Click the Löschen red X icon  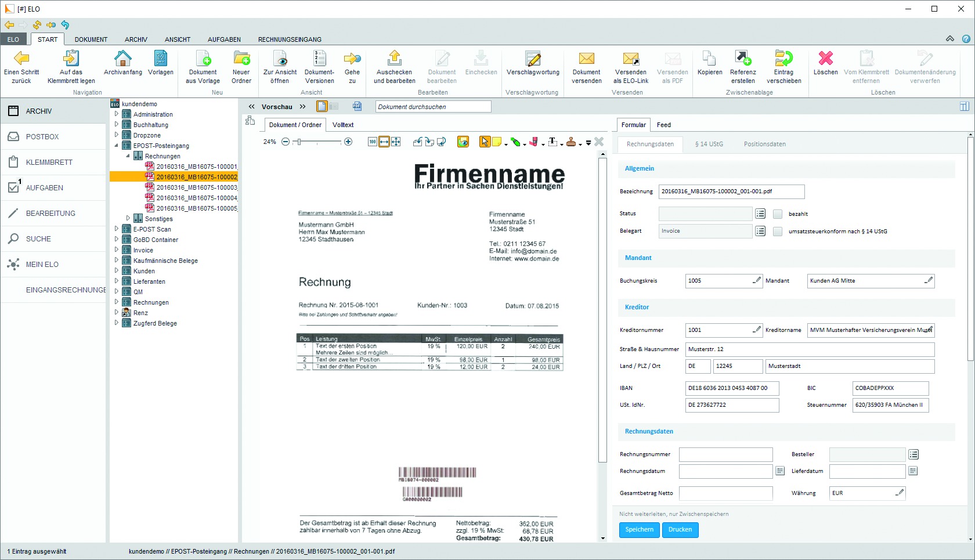825,59
